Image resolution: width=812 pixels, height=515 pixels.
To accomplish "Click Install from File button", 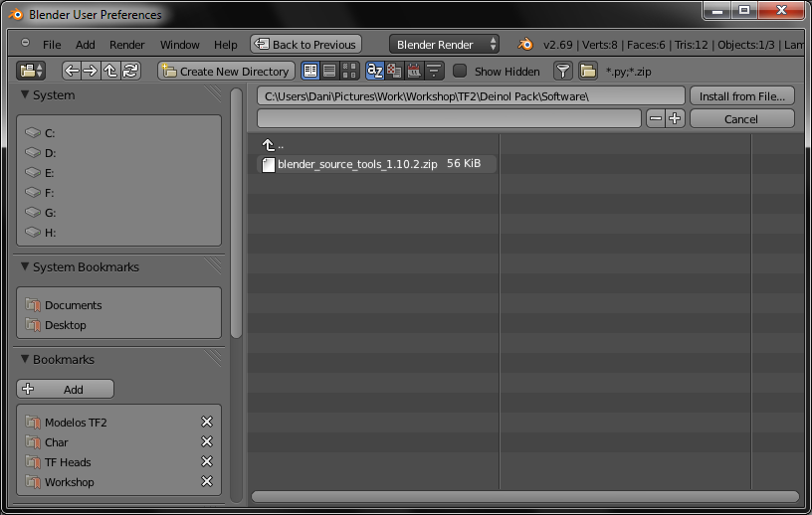I will tap(741, 96).
